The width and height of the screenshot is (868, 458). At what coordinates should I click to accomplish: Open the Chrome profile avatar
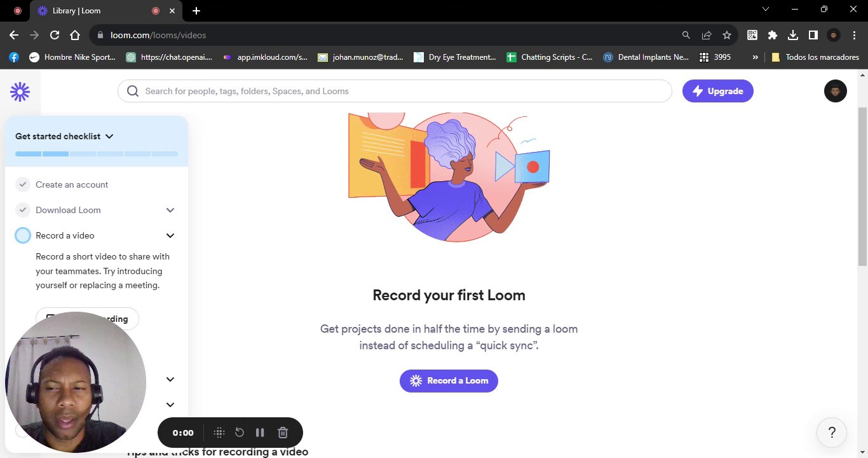pos(834,35)
